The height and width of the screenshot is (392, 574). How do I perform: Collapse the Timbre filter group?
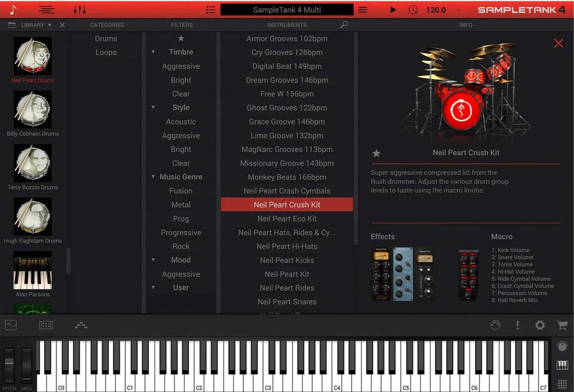tap(153, 52)
